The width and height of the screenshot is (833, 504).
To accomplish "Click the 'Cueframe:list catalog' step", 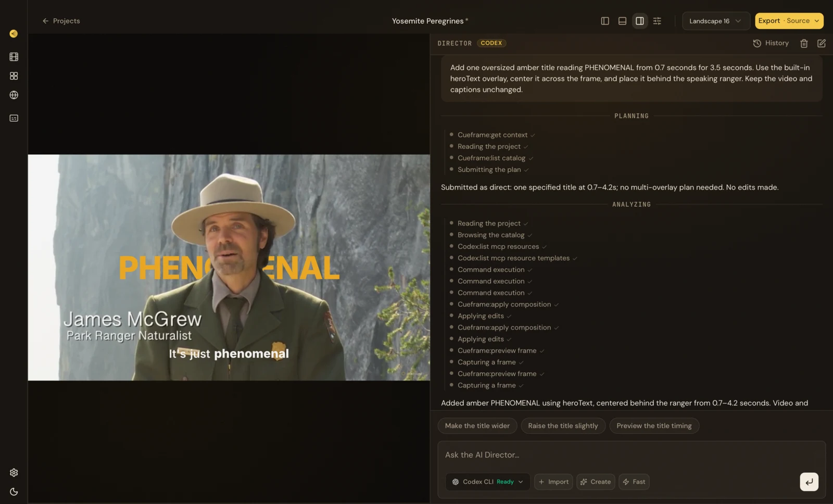I will click(x=491, y=158).
